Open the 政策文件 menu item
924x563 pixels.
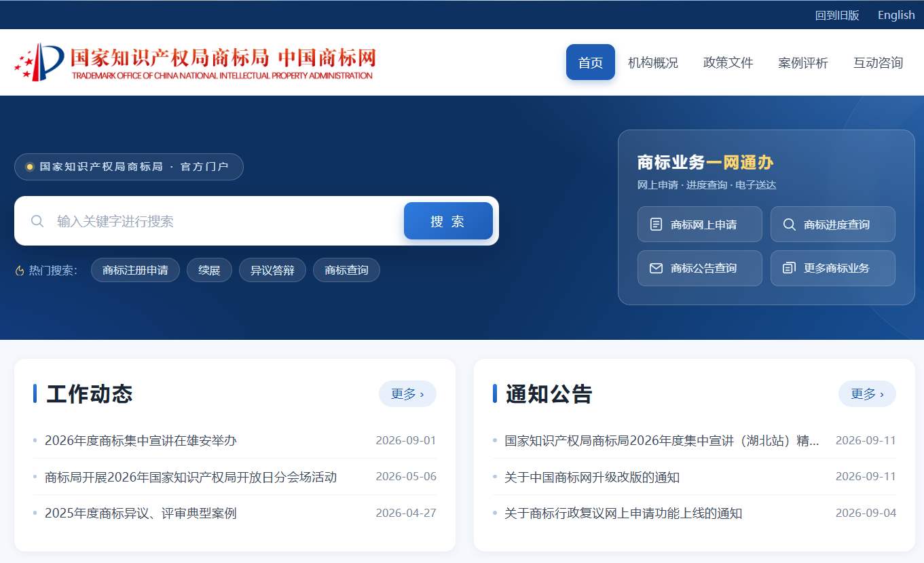728,62
